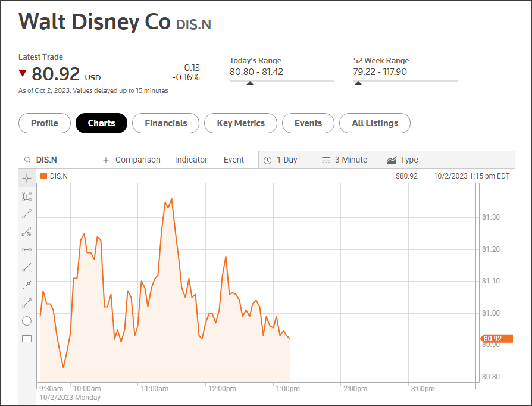532x406 pixels.
Task: Switch to the Key Metrics tab
Action: tap(240, 123)
